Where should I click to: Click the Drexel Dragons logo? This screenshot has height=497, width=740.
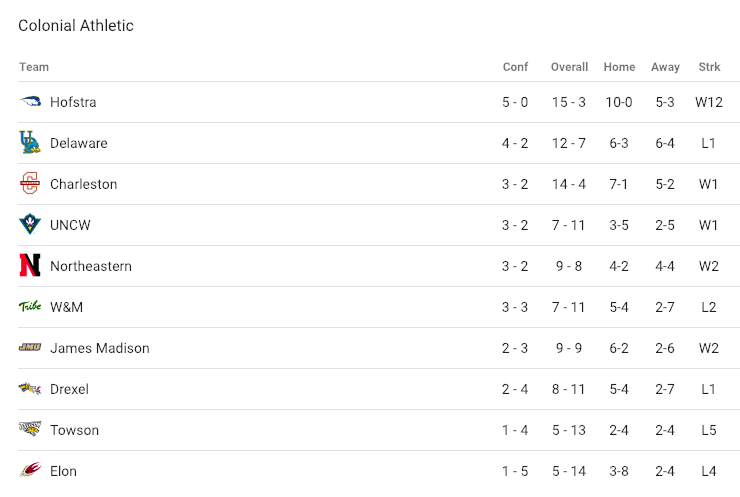coord(30,389)
